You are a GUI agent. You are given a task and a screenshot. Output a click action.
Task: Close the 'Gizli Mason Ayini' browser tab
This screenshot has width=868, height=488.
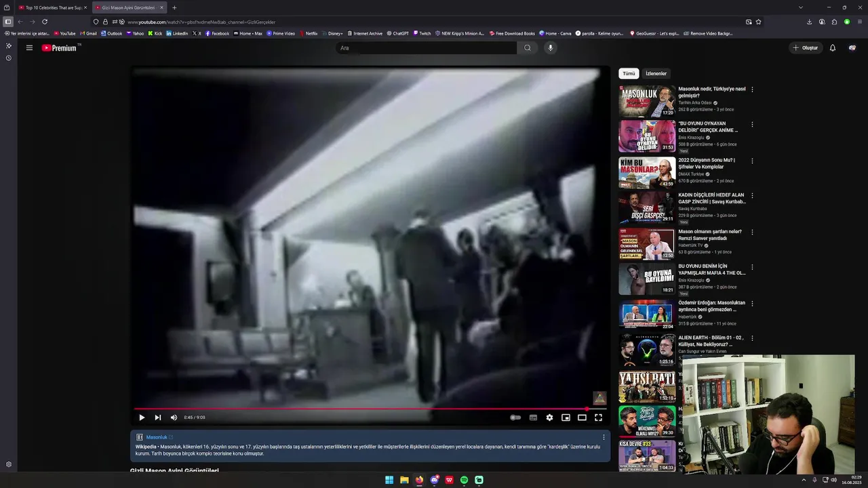tap(161, 7)
